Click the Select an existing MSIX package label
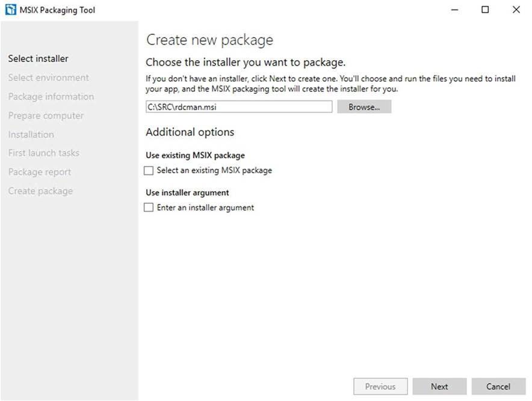 pos(214,170)
